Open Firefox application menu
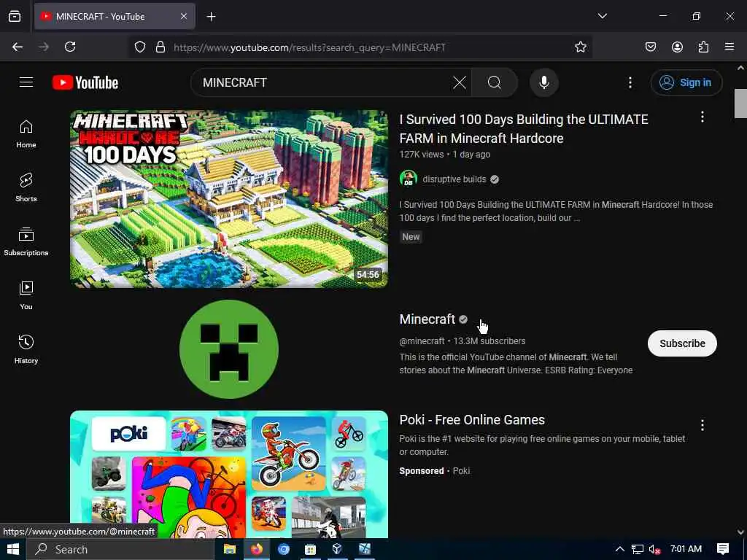This screenshot has width=747, height=560. (729, 47)
